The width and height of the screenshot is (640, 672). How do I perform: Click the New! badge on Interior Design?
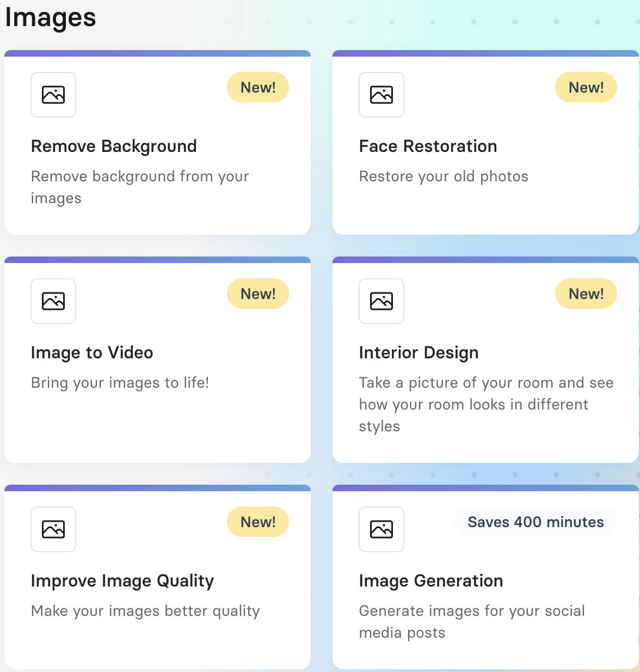pyautogui.click(x=586, y=294)
